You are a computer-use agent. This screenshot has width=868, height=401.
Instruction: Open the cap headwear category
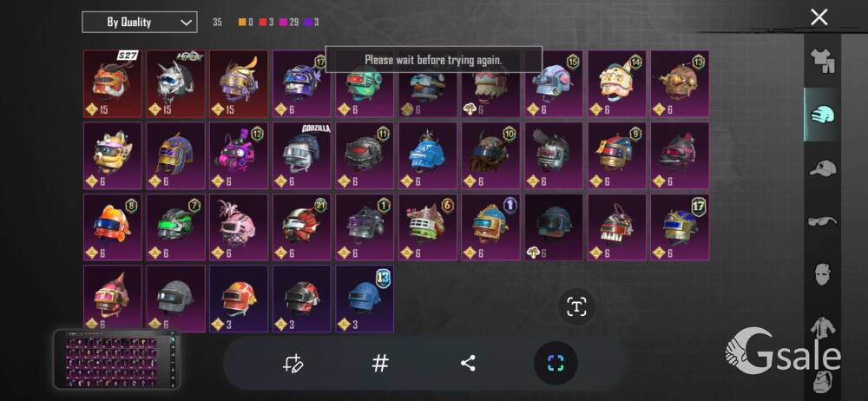(823, 168)
